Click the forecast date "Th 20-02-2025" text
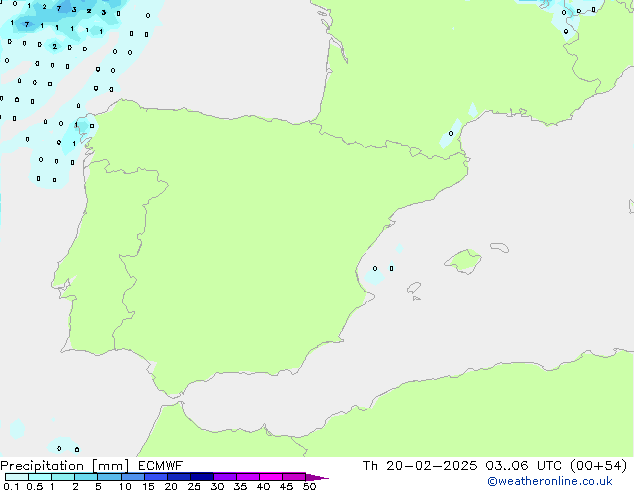The width and height of the screenshot is (634, 490). tap(420, 466)
